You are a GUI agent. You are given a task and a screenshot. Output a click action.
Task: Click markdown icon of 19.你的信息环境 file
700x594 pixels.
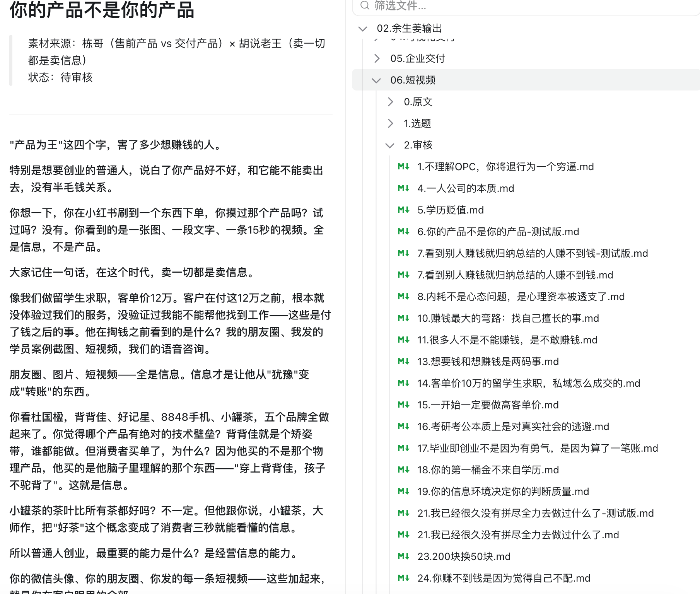click(x=403, y=492)
